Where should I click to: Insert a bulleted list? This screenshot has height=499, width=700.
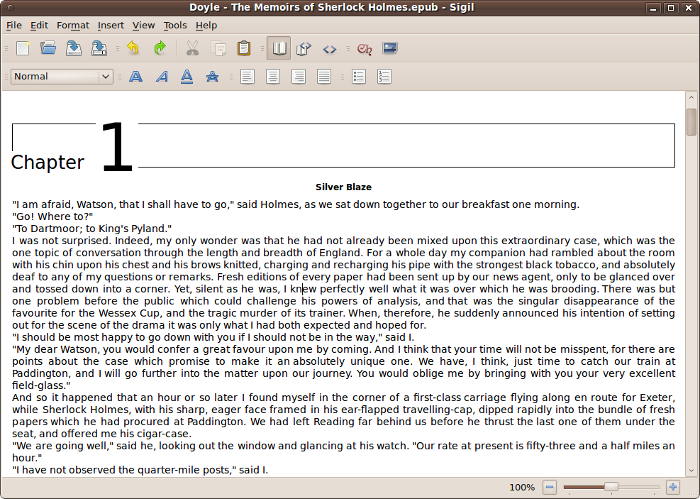point(358,77)
